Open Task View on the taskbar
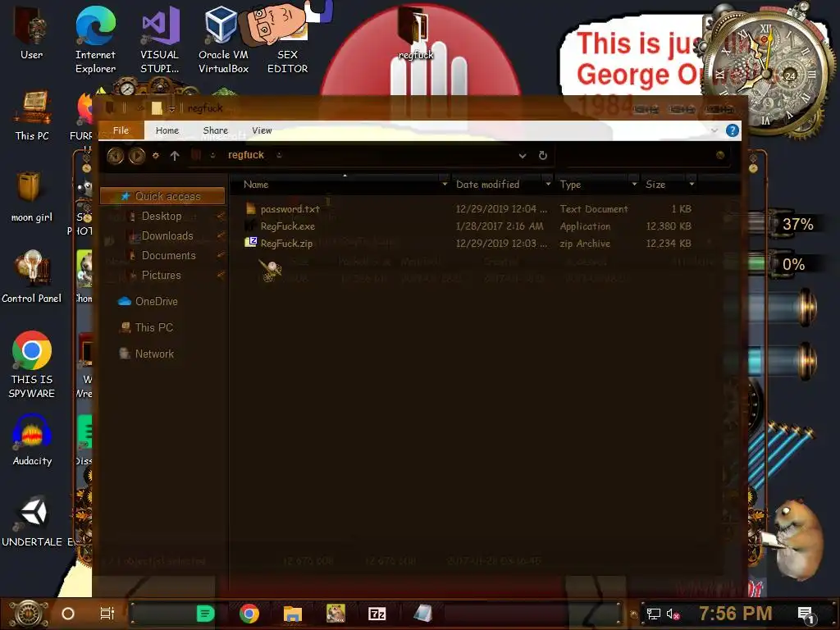 (x=107, y=614)
